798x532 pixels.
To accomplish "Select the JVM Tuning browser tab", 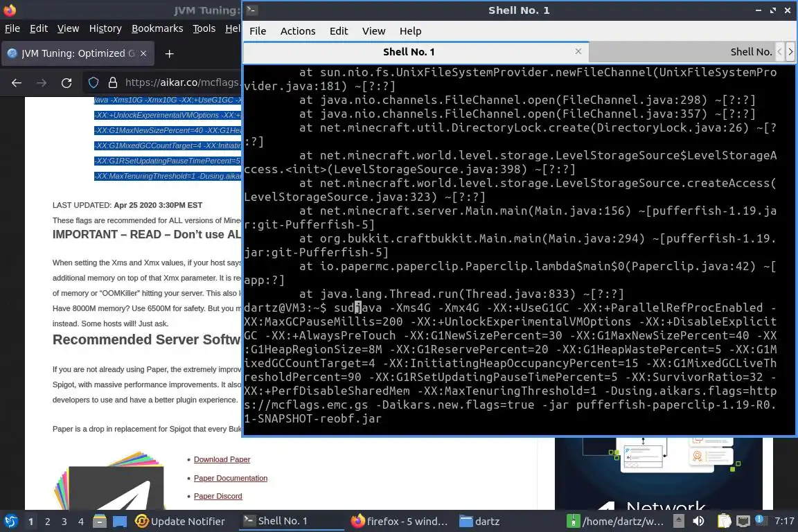I will pos(78,53).
